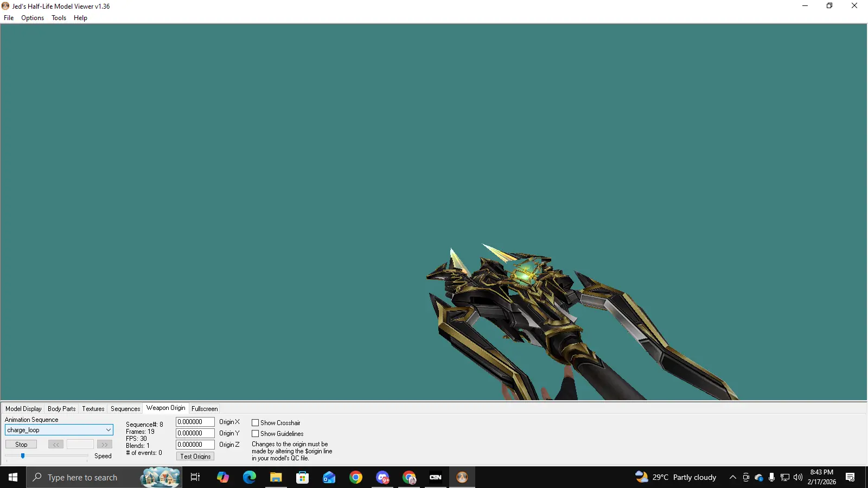868x488 pixels.
Task: Open Microsoft Edge from the taskbar
Action: (249, 477)
